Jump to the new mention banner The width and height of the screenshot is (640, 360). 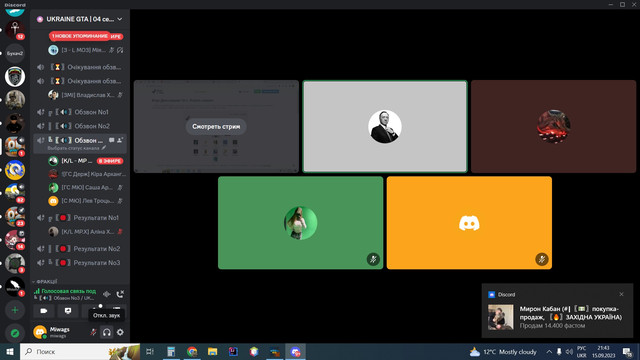[80, 36]
